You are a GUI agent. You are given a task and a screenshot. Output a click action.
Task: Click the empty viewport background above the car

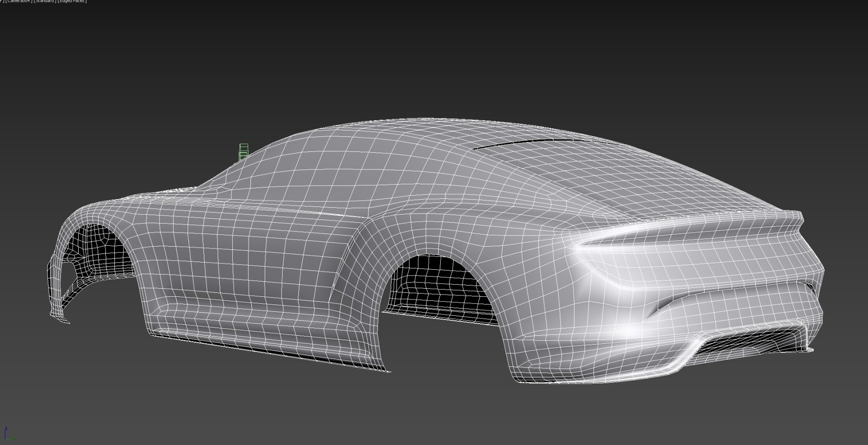click(434, 59)
